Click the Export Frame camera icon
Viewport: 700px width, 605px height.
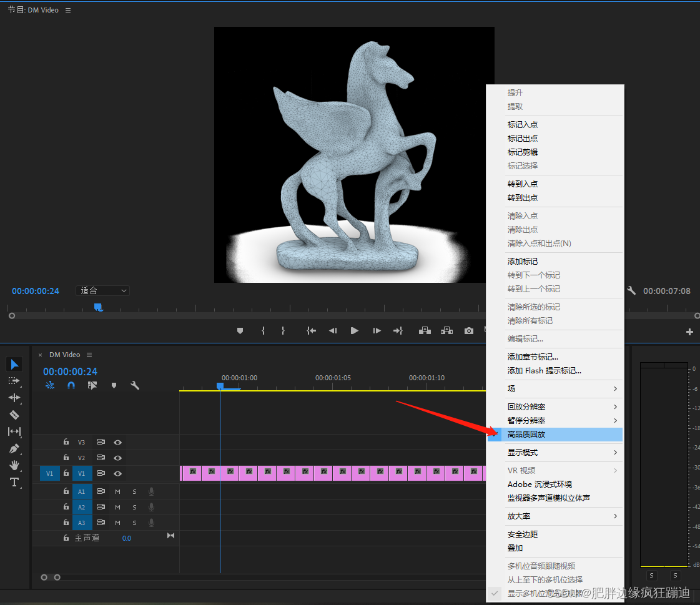pos(469,330)
